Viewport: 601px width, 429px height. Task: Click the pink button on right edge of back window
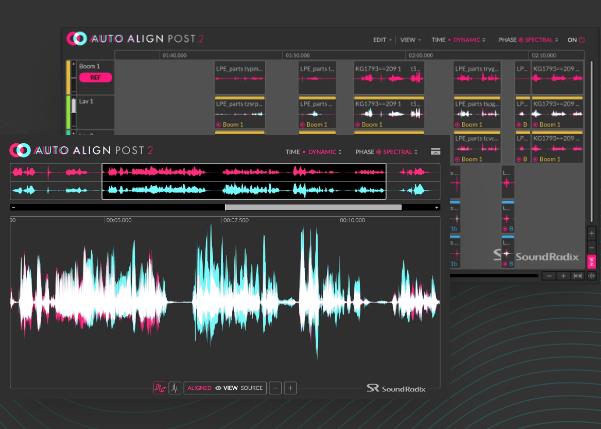pos(591,261)
